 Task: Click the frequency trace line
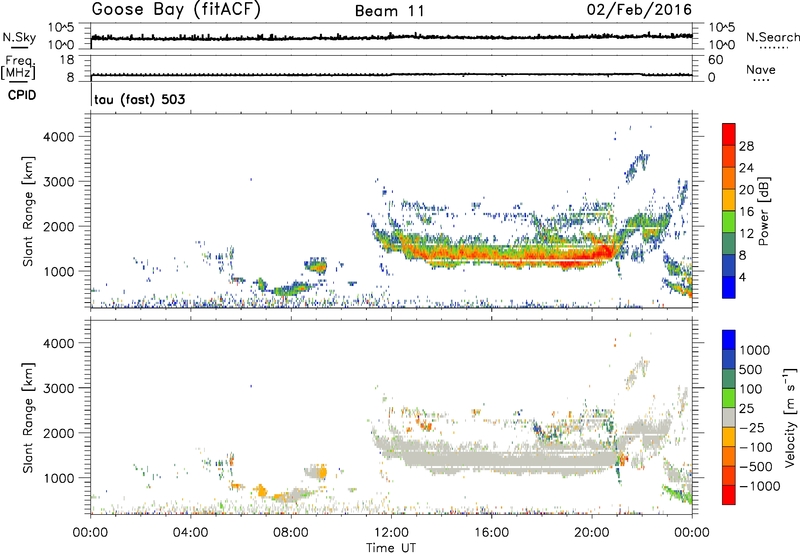pyautogui.click(x=391, y=74)
